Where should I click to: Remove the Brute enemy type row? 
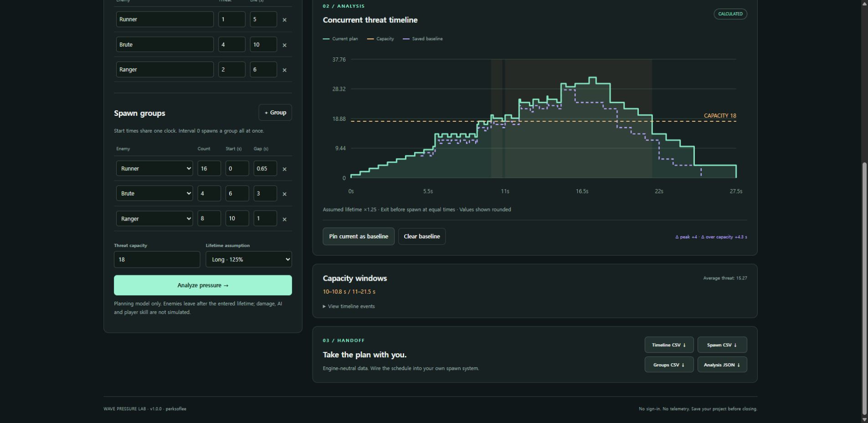(284, 45)
